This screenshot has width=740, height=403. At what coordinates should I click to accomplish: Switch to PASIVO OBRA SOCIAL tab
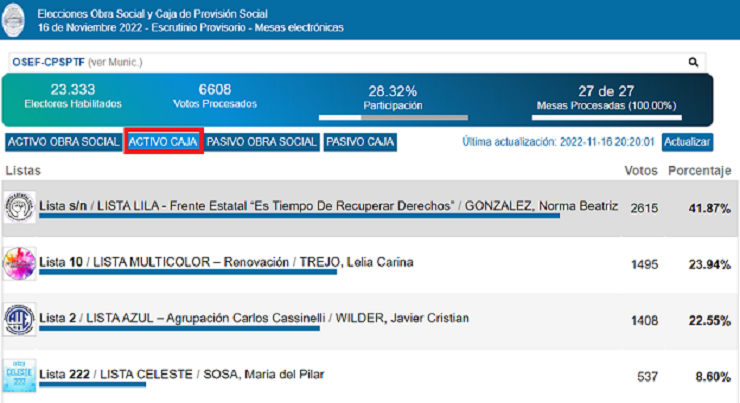pyautogui.click(x=262, y=142)
